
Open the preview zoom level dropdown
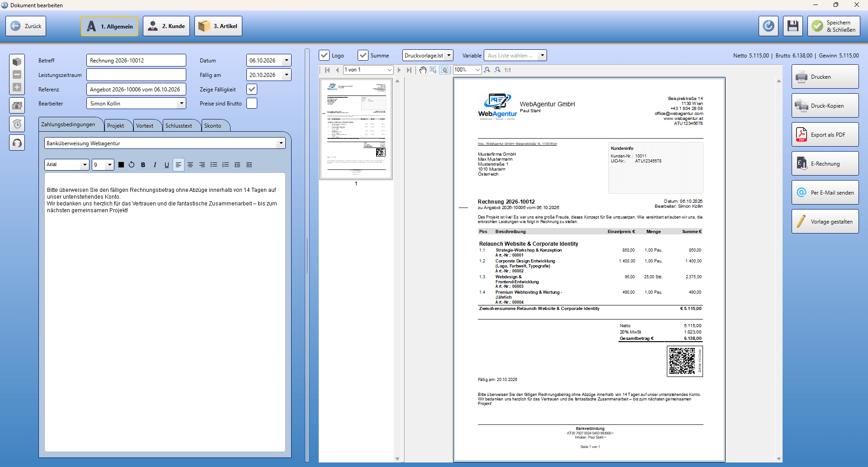pyautogui.click(x=477, y=70)
